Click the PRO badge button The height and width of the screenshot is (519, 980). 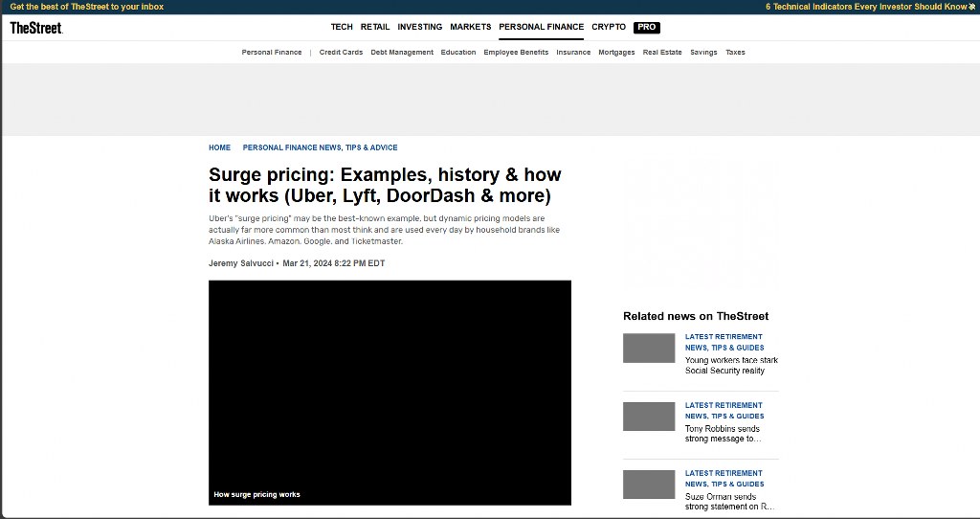pyautogui.click(x=647, y=28)
